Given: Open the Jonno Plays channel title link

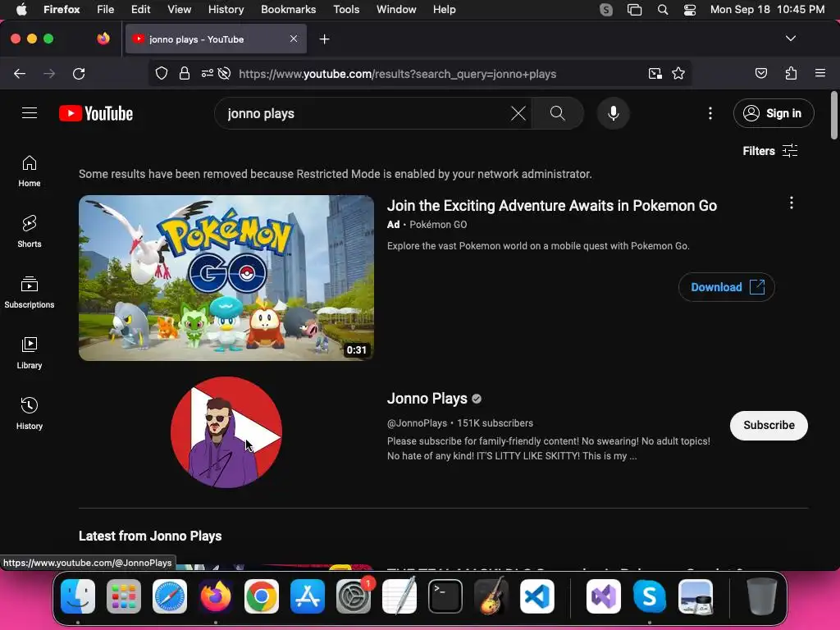Looking at the screenshot, I should coord(427,399).
